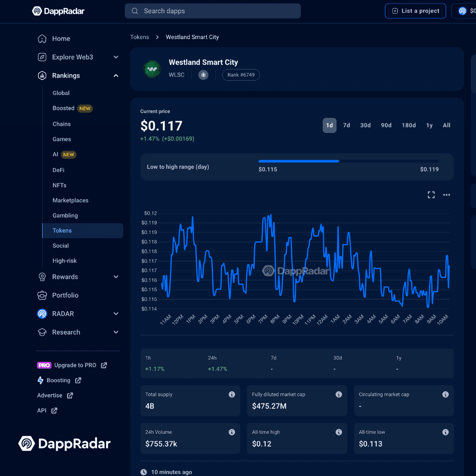The width and height of the screenshot is (476, 476).
Task: Click the BNB chain icon next to WLSC
Action: (x=203, y=75)
